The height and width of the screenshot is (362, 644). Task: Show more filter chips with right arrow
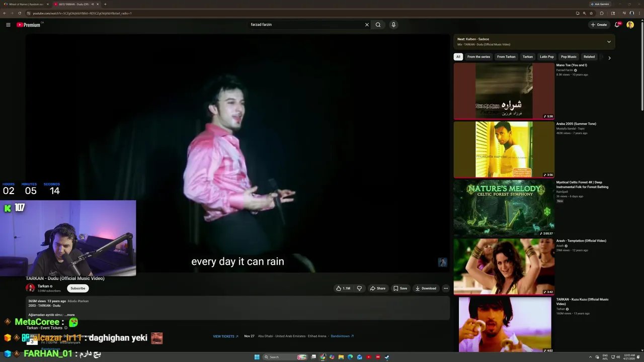609,58
